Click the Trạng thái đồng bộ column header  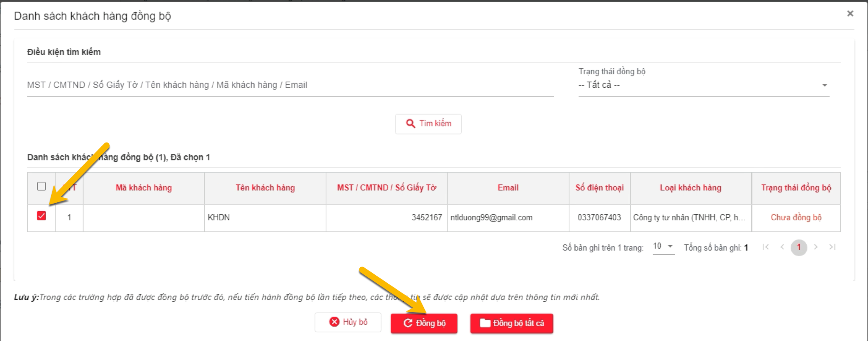(x=796, y=188)
